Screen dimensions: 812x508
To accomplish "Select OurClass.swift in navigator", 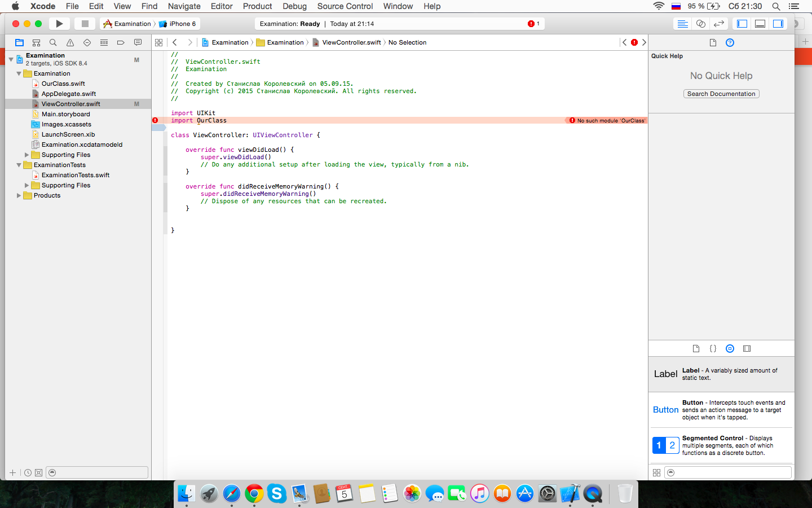I will tap(63, 84).
